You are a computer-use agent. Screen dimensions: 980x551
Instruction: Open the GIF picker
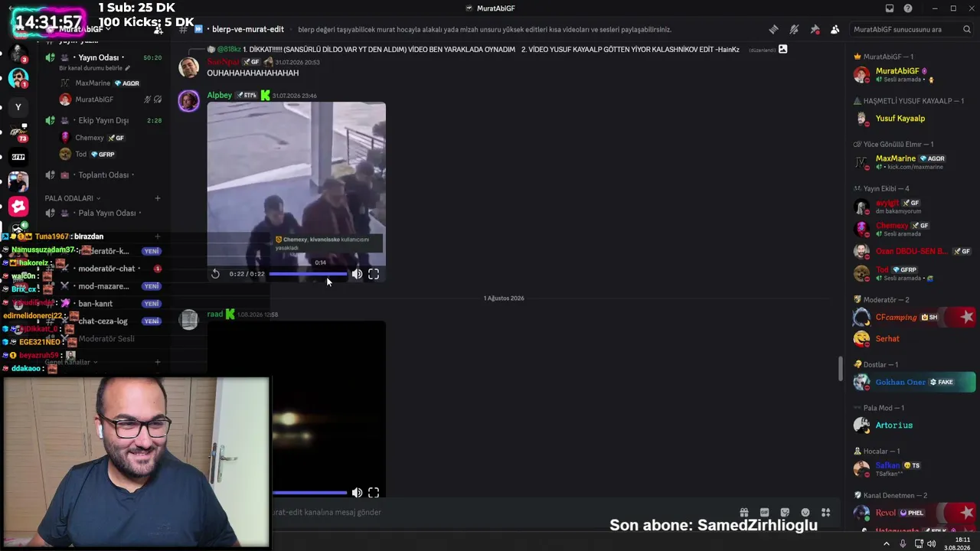point(764,513)
